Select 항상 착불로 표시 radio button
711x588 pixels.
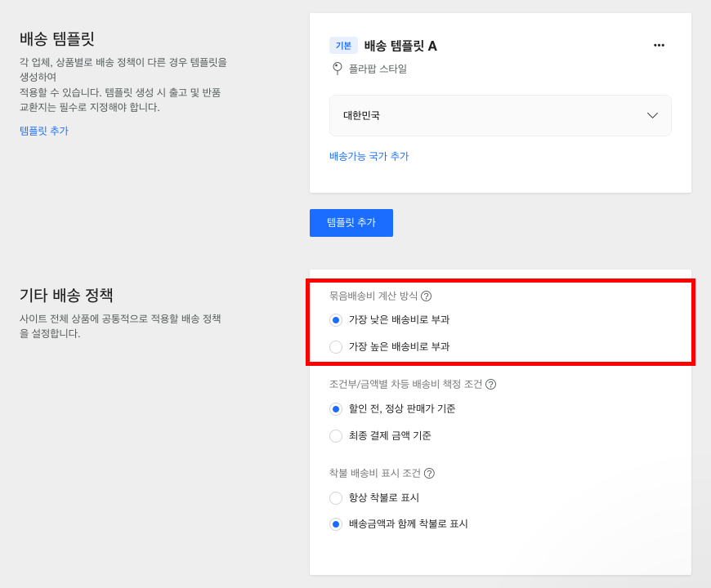pos(336,498)
